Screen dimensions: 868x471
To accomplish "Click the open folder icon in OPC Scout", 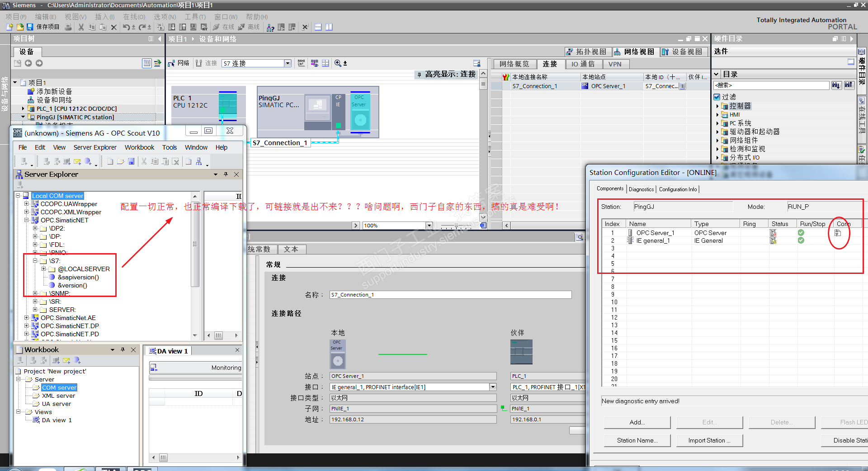I will pyautogui.click(x=121, y=161).
